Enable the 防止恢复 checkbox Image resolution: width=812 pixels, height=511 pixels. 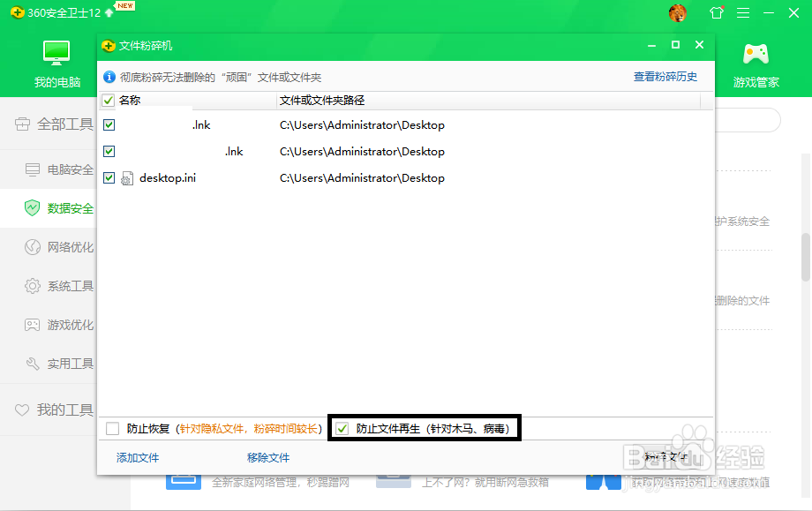coord(112,428)
